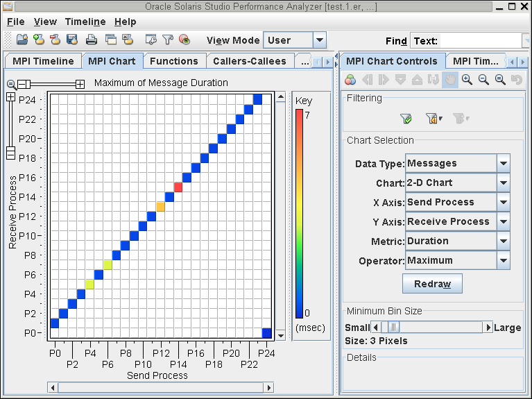The width and height of the screenshot is (532, 399).
Task: Open the View menu
Action: click(x=45, y=22)
